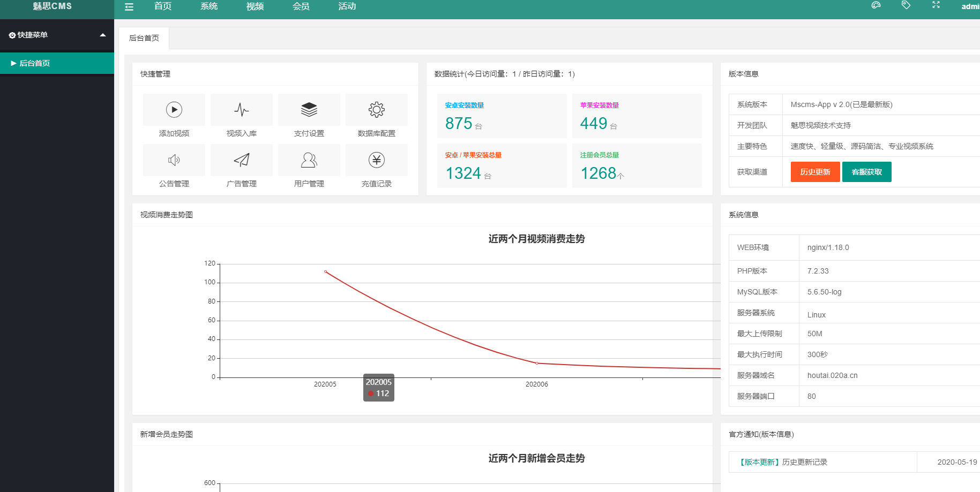Toggle fullscreen mode icon in header
Viewport: 980px width, 492px height.
pyautogui.click(x=936, y=5)
